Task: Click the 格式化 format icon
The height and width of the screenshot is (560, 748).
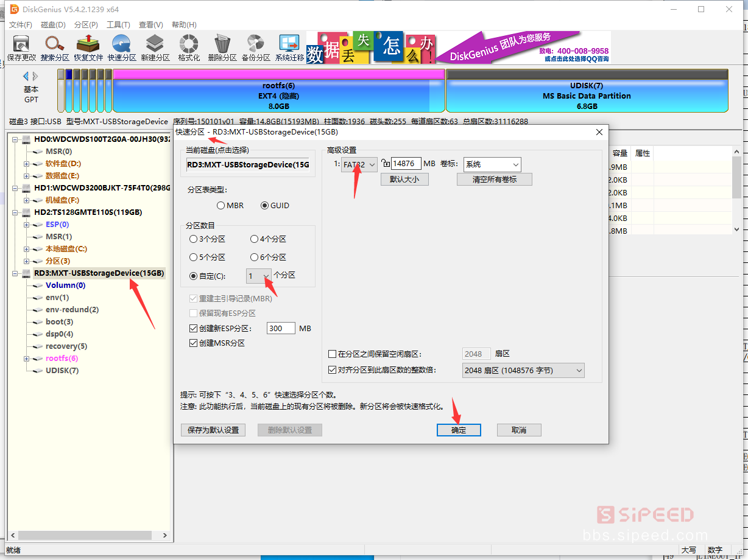Action: pos(189,48)
